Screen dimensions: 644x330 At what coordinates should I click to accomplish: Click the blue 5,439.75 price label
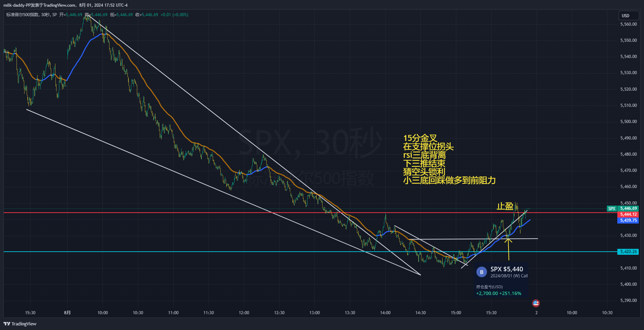(x=628, y=220)
